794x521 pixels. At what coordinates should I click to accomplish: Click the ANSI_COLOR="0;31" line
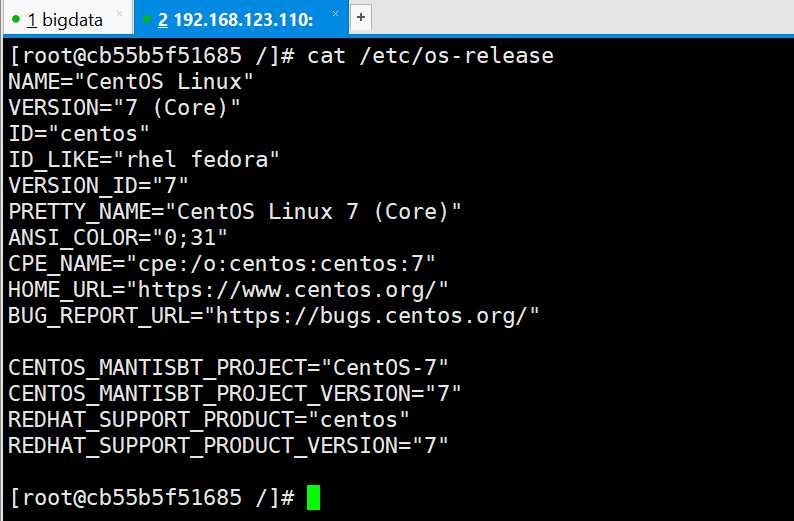[118, 237]
